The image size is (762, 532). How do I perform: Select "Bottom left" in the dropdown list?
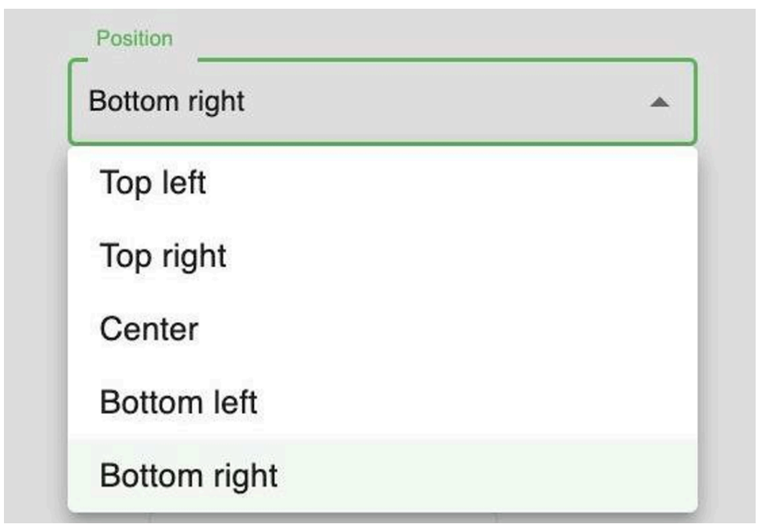point(178,403)
